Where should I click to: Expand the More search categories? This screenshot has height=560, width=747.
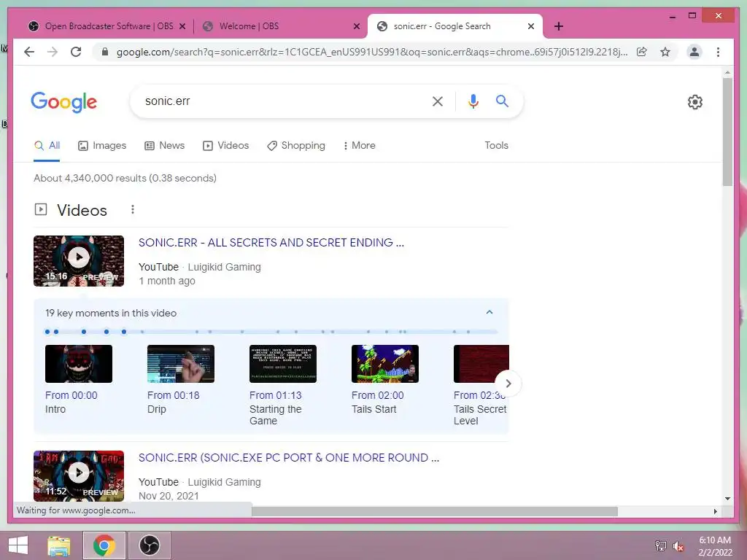tap(359, 146)
